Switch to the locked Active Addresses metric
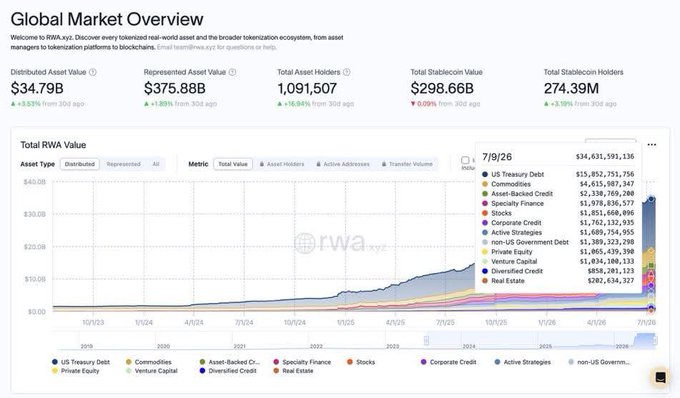Screen dimensions: 680x398 343,164
